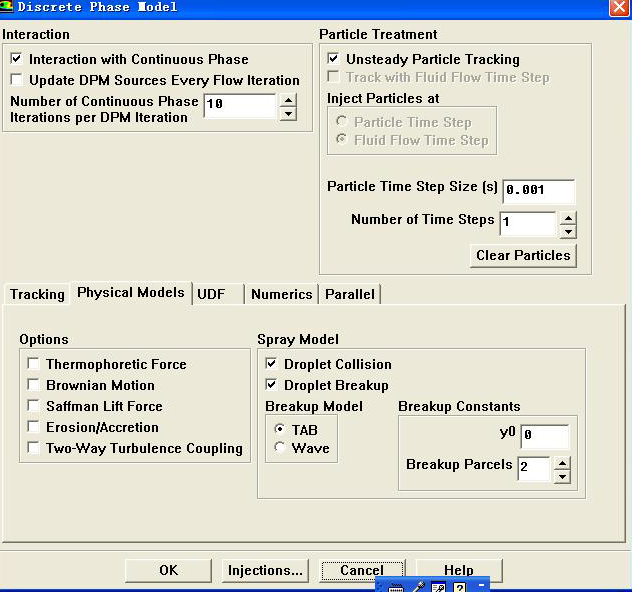
Task: Open the language bar help icon
Action: 461,586
